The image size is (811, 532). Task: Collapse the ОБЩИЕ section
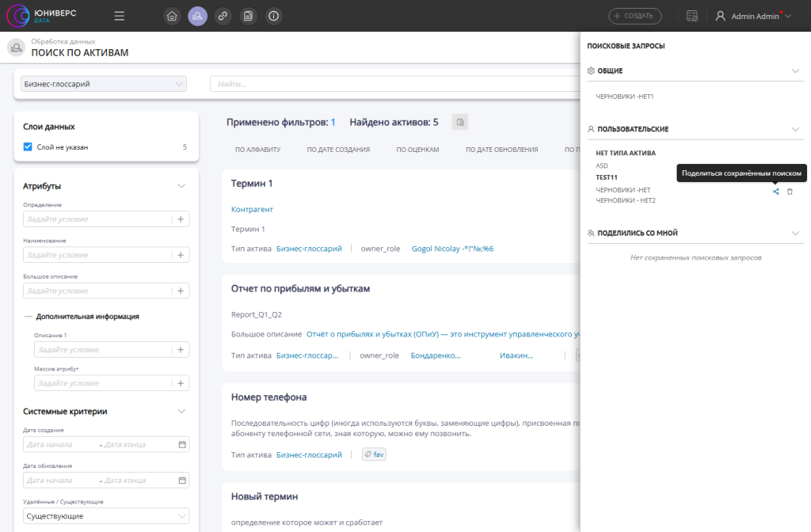(796, 70)
